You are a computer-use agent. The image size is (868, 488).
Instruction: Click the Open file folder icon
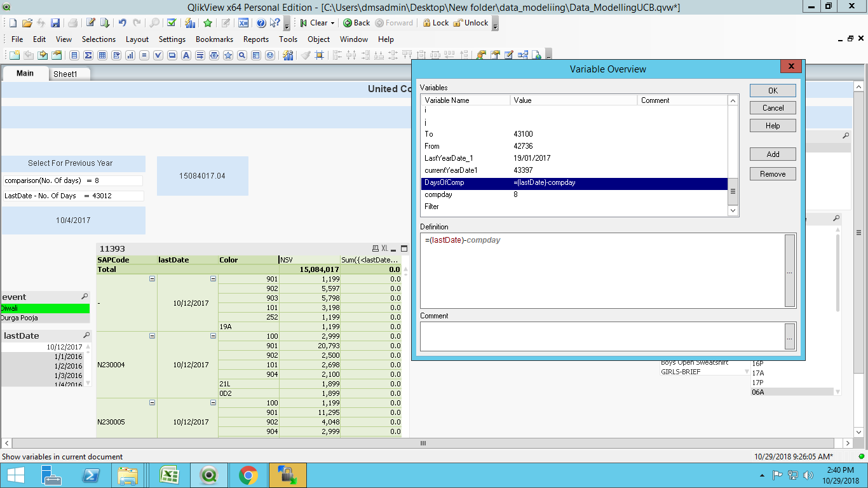27,23
